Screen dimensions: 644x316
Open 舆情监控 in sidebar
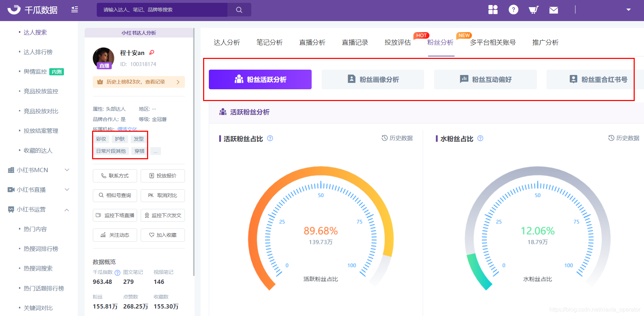click(x=35, y=72)
